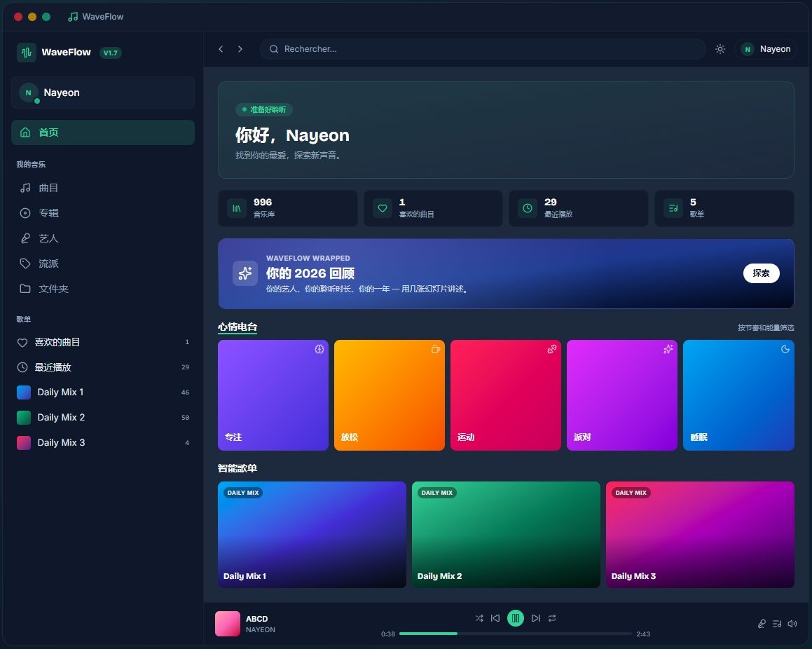
Task: Go back with the left arrow
Action: 221,49
